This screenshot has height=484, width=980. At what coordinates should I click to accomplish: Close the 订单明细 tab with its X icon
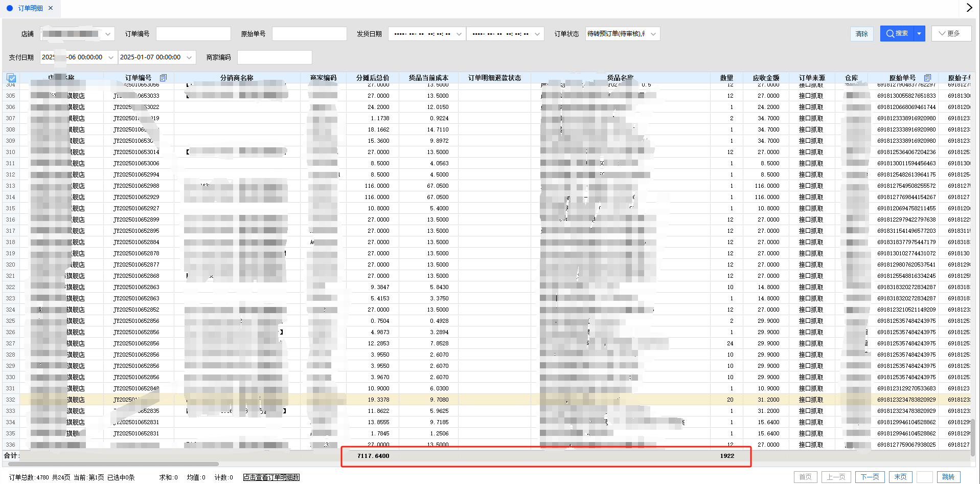click(51, 8)
